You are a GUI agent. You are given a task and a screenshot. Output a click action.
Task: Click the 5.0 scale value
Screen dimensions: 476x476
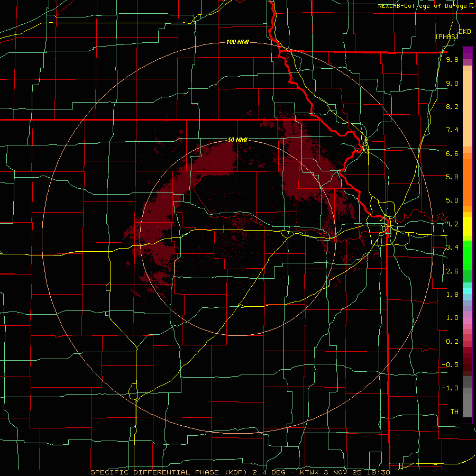pos(452,200)
